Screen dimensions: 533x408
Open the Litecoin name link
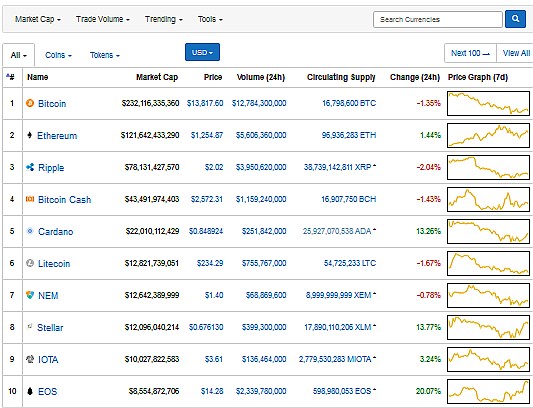pyautogui.click(x=54, y=264)
